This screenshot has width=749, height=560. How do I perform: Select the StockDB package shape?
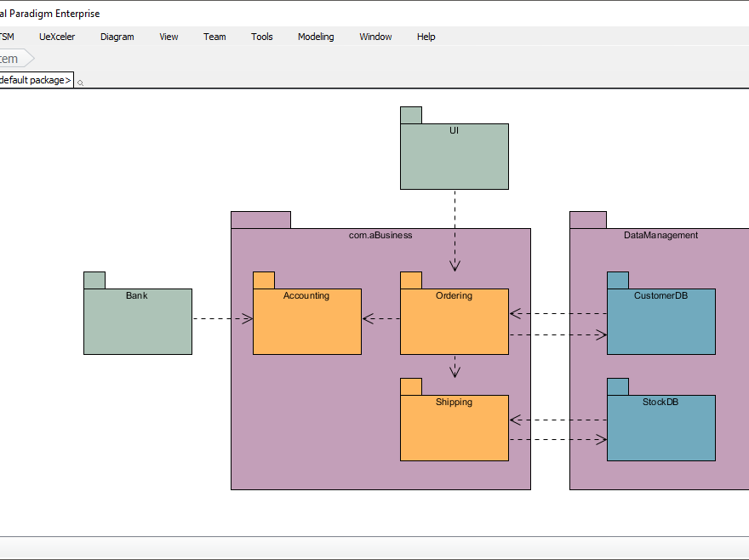pos(660,428)
